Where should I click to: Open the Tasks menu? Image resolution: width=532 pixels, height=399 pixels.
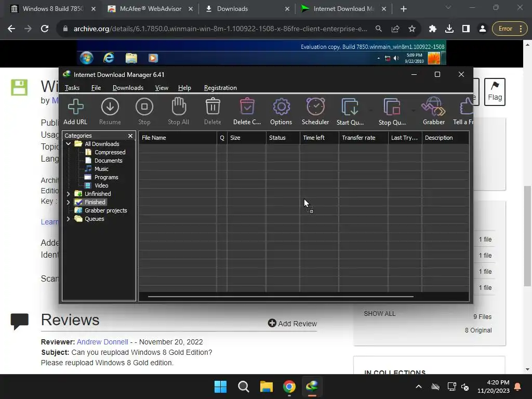pos(72,88)
